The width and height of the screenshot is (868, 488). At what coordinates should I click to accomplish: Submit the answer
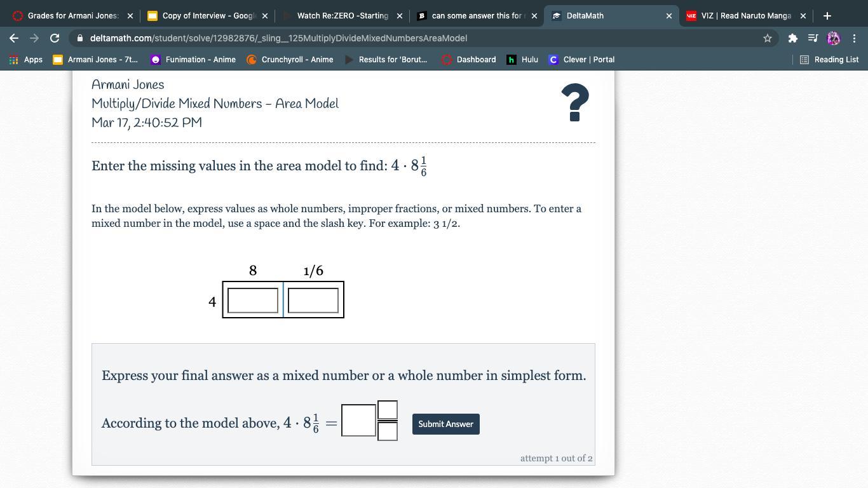pos(445,424)
